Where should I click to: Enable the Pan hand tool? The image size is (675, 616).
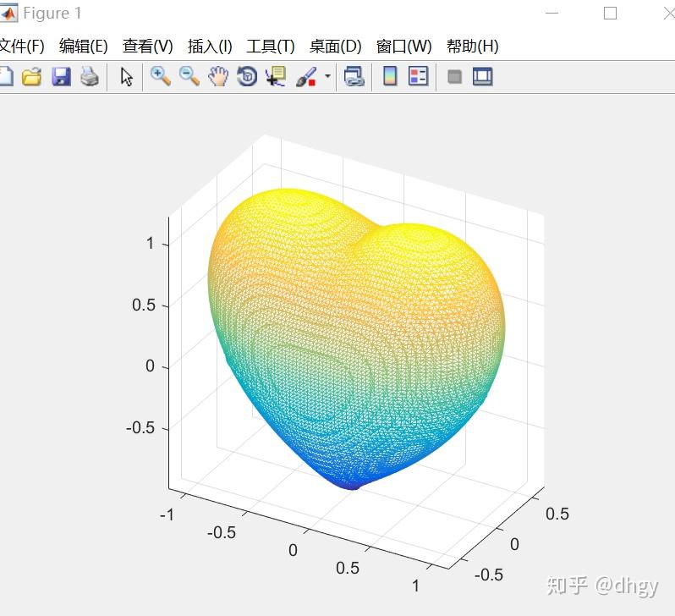(x=218, y=77)
